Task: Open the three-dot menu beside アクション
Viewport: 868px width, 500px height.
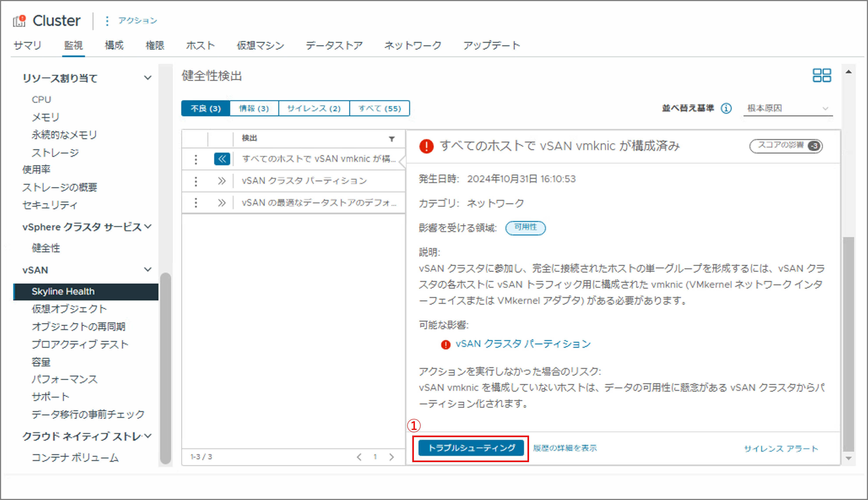Action: point(107,21)
